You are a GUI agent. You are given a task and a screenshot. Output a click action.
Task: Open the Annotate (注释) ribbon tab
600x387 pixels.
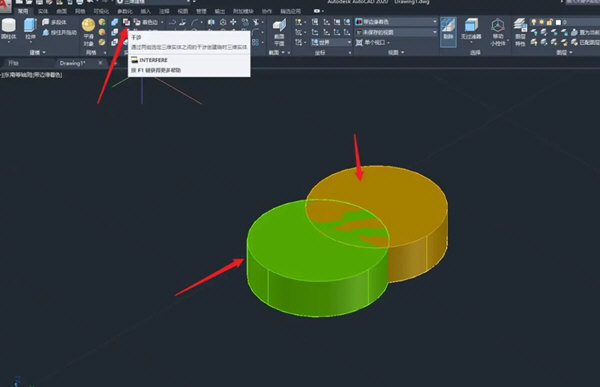[x=164, y=11]
